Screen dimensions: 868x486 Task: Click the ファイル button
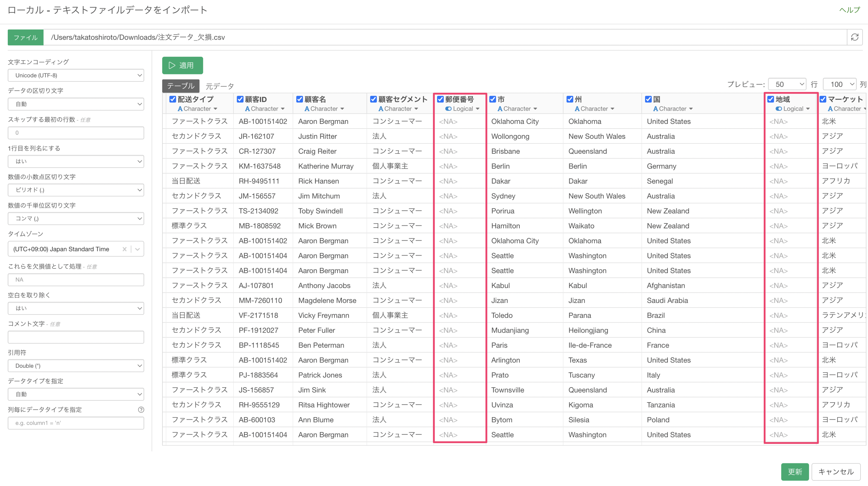(x=26, y=37)
